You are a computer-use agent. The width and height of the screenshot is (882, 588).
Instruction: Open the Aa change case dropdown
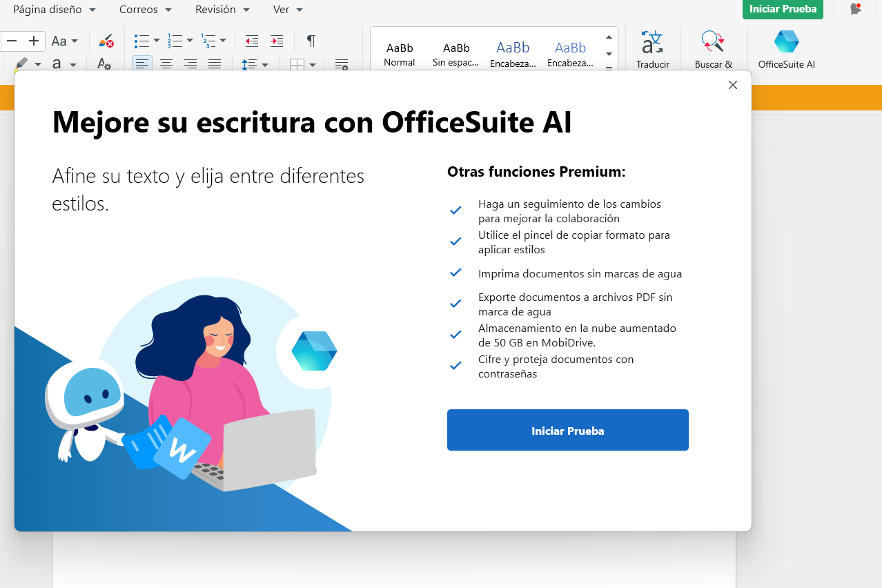[x=65, y=41]
